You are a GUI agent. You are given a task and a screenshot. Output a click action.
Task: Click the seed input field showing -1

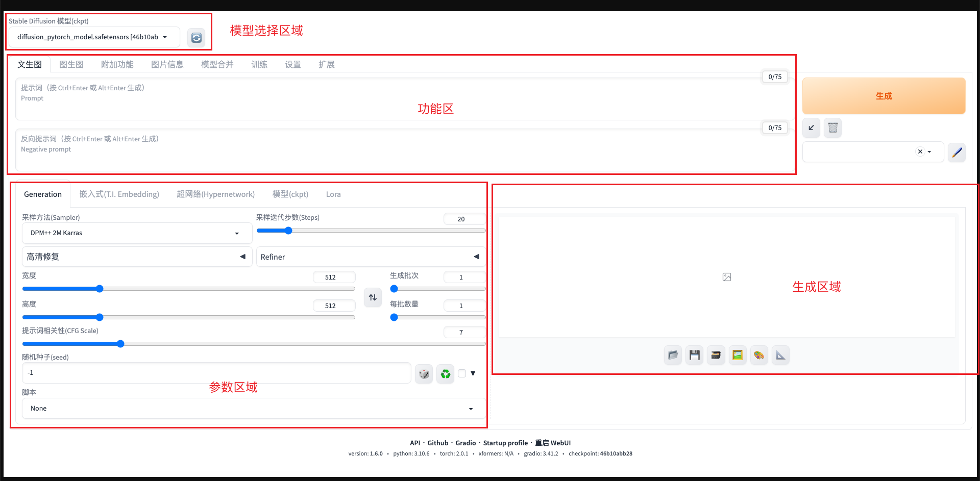click(x=216, y=373)
